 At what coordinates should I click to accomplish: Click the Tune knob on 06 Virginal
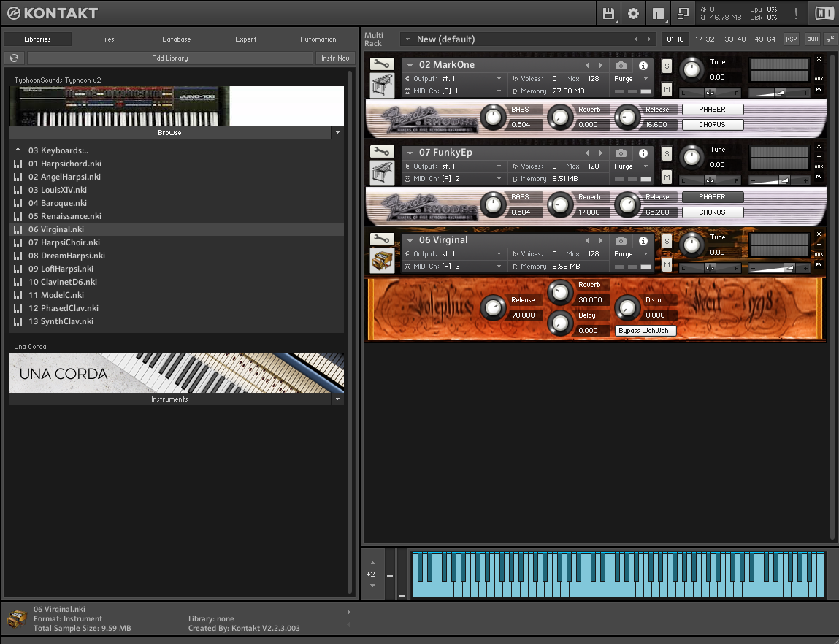click(691, 245)
